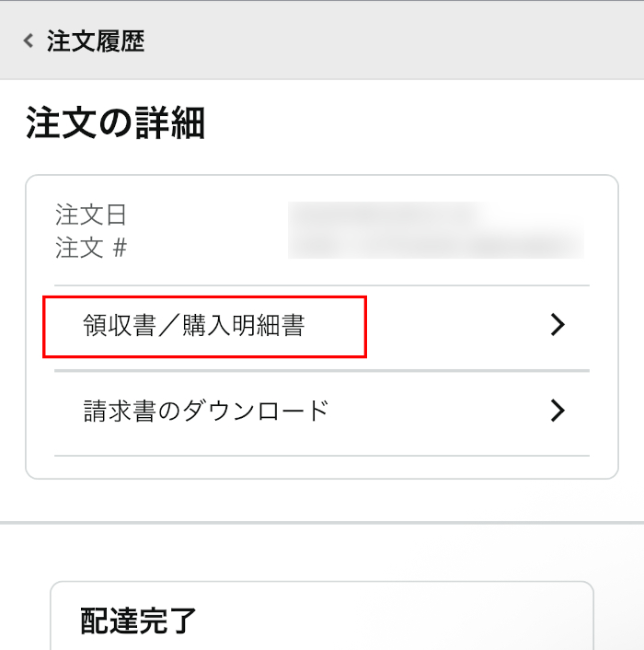Click the space between 領収書／購入明細書 and its chevron

pos(451,325)
